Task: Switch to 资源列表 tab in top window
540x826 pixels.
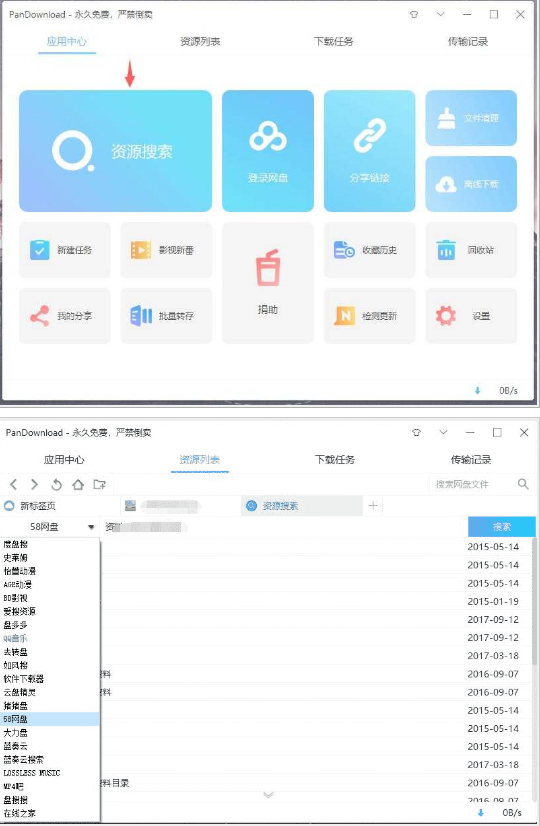Action: pyautogui.click(x=200, y=42)
